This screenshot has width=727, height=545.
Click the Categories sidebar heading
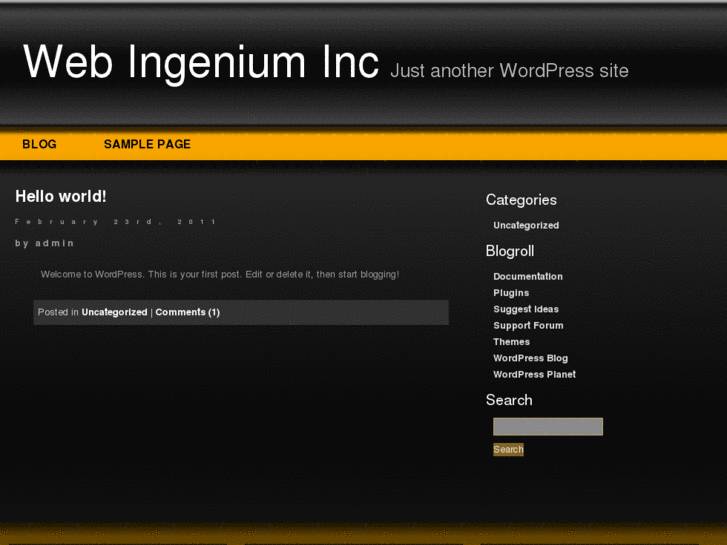[x=521, y=200]
